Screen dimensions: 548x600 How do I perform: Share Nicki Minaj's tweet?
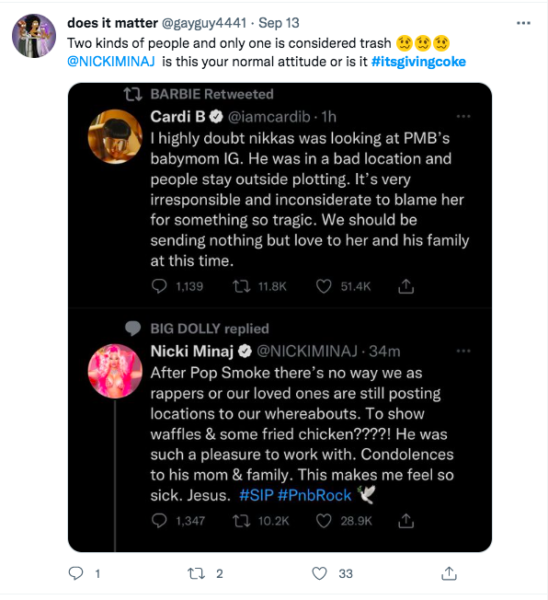coord(406,521)
